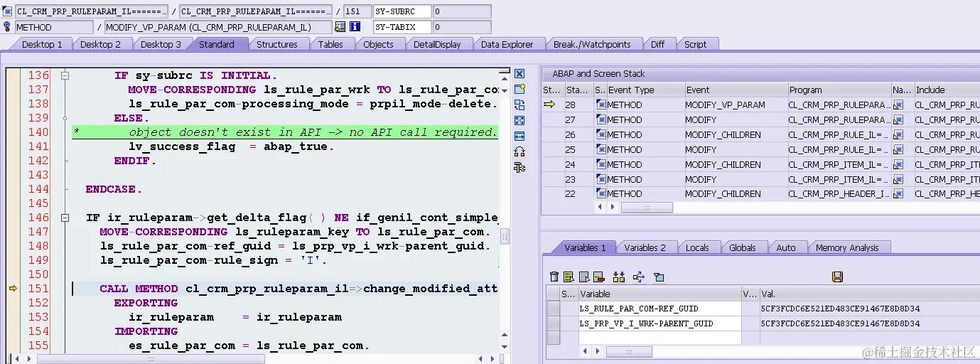Click the METHOD icon in stack row 23
This screenshot has width=980, height=364.
point(601,179)
